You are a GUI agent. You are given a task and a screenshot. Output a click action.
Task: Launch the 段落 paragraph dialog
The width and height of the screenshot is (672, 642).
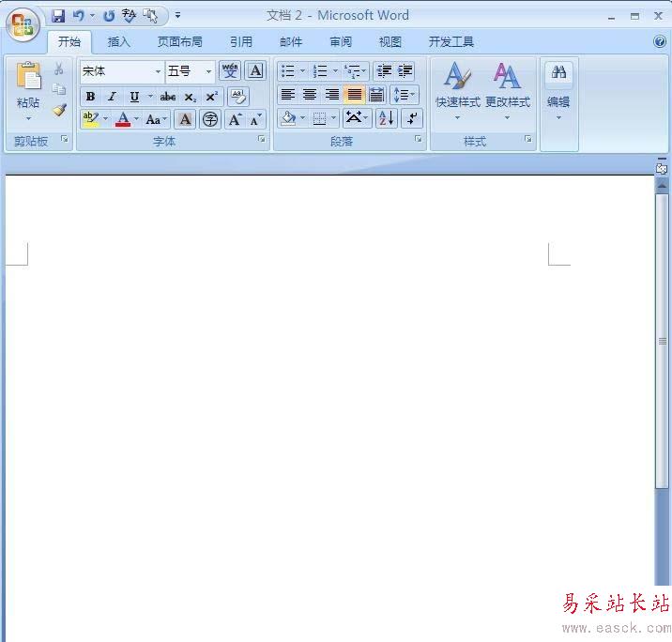[x=419, y=139]
